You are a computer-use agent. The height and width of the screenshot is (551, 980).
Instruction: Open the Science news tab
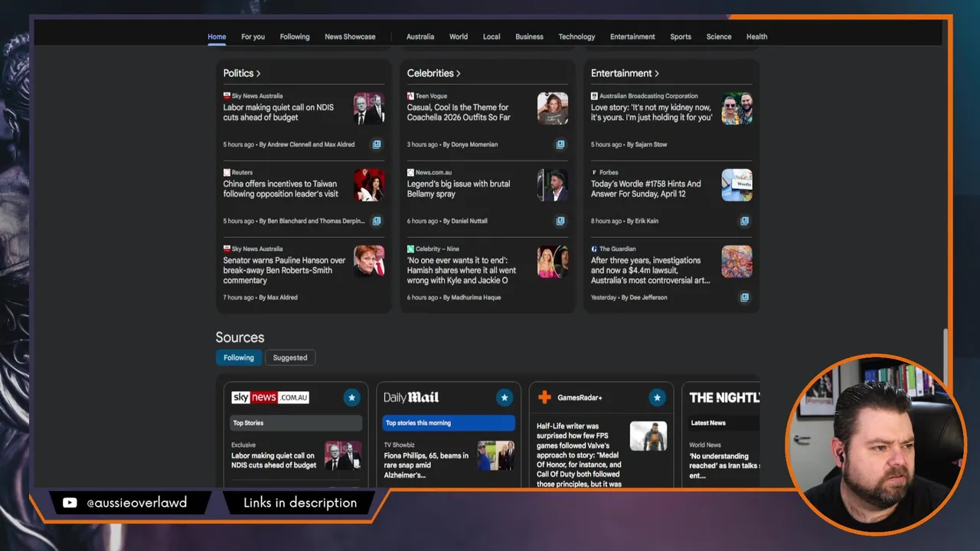719,37
